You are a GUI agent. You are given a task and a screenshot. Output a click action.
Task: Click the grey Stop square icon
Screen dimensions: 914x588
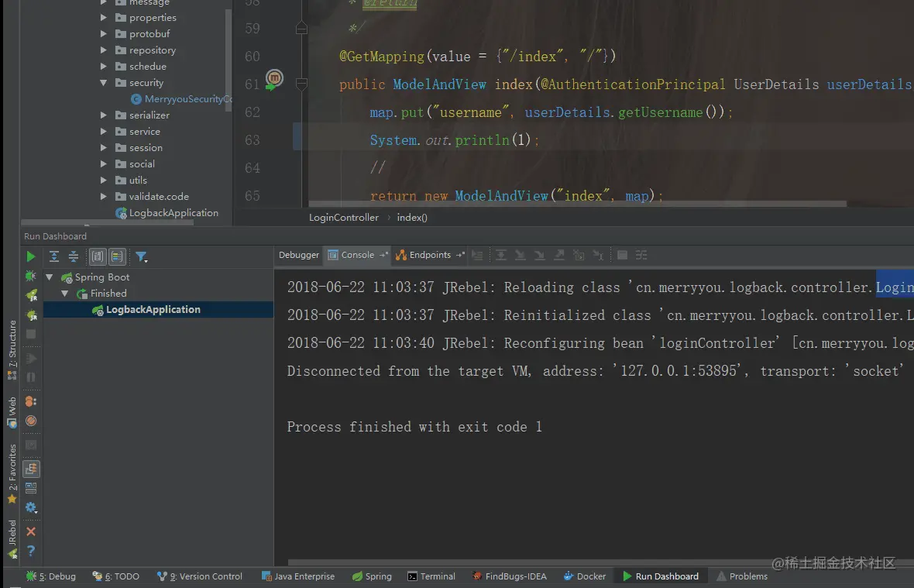pyautogui.click(x=31, y=334)
